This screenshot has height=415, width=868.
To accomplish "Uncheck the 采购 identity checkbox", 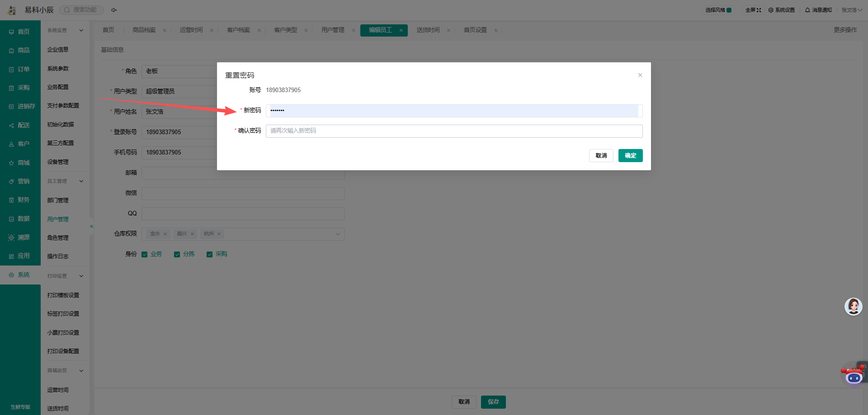I will coord(210,254).
